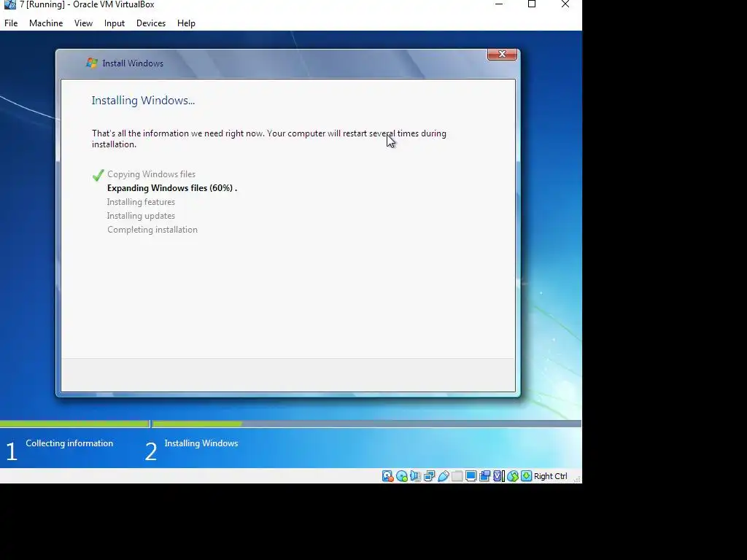Click the display settings status icon
Viewport: 747px width, 560px height.
click(471, 476)
